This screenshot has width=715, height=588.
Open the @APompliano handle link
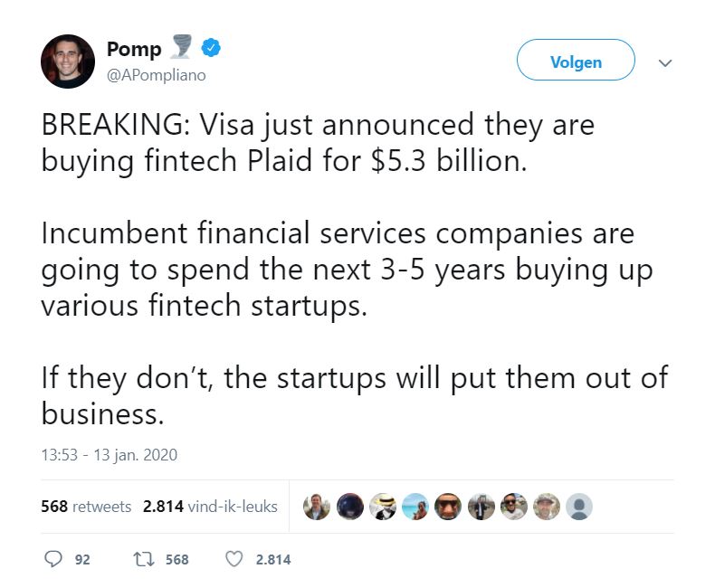pyautogui.click(x=157, y=75)
